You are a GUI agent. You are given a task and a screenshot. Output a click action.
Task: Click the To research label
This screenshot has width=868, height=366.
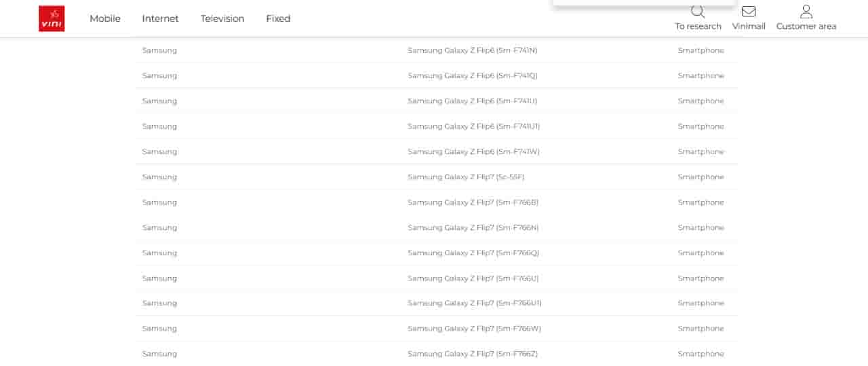click(x=698, y=26)
